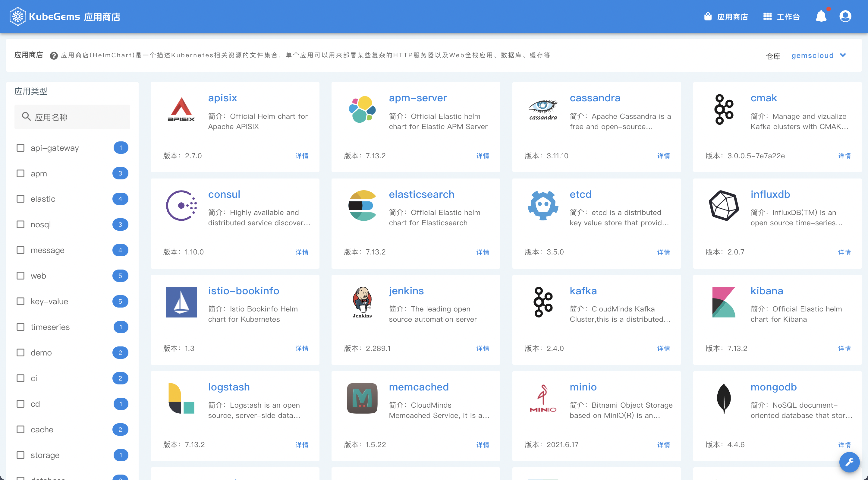
Task: Click the elasticsearch logo icon
Action: (x=362, y=205)
